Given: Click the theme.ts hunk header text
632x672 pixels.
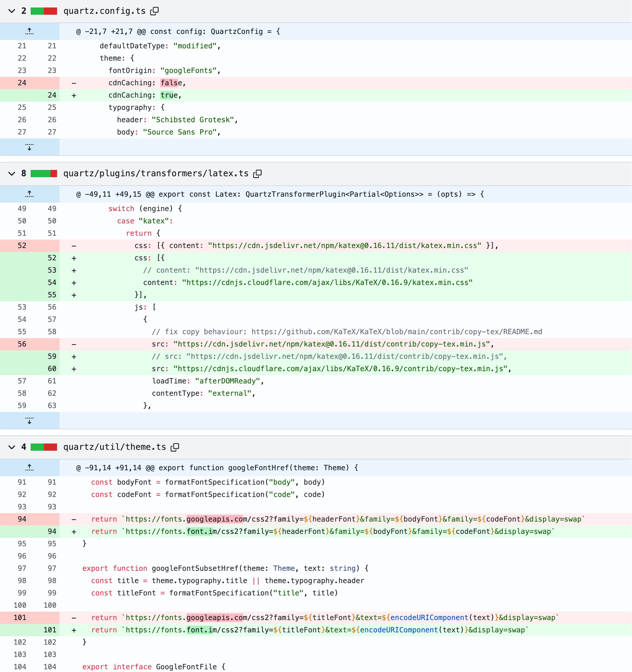Looking at the screenshot, I should [x=217, y=468].
